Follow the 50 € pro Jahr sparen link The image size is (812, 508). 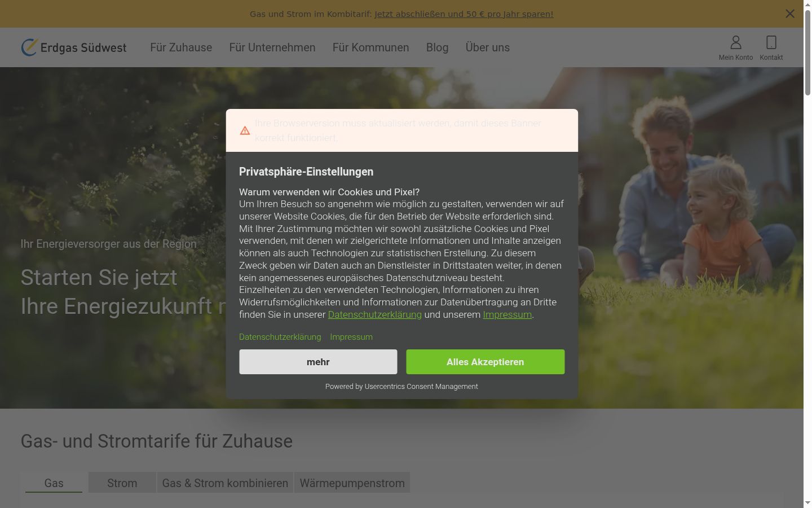(464, 14)
